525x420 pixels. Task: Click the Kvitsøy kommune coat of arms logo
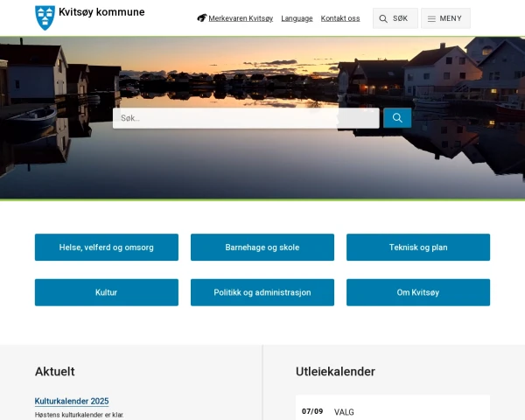pyautogui.click(x=45, y=17)
